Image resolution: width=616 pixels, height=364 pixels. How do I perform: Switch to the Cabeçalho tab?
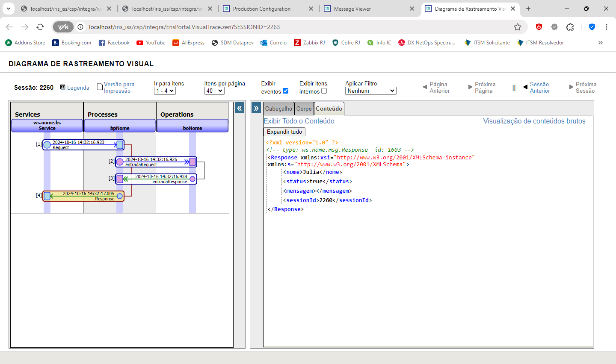tap(278, 109)
